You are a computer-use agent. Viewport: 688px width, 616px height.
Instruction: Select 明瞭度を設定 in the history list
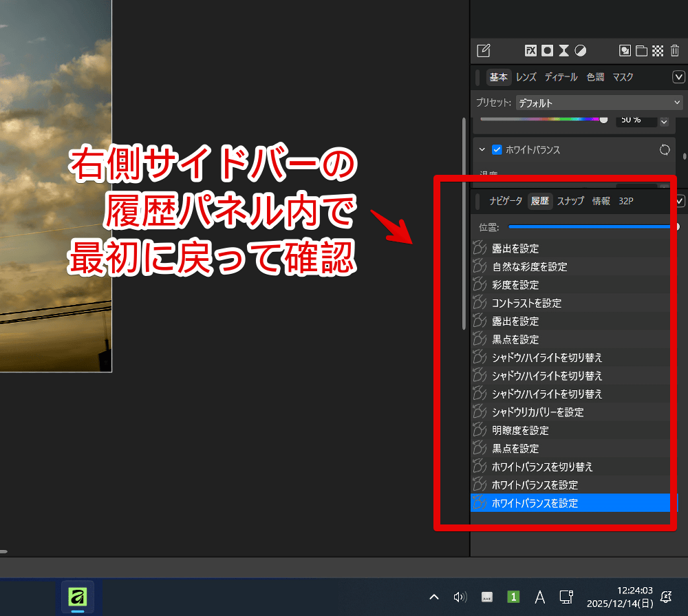click(520, 430)
